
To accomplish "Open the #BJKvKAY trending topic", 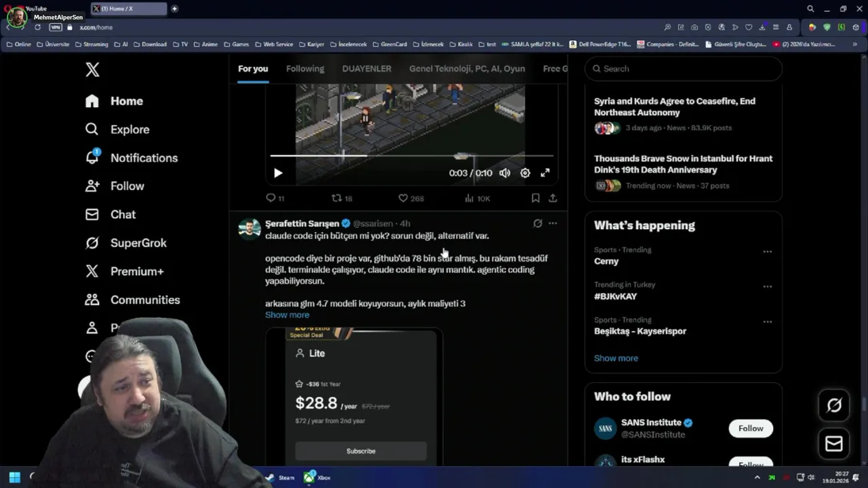I will coord(615,296).
